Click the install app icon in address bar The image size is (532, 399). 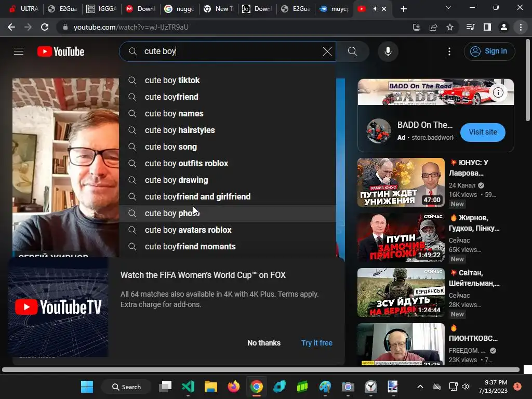pyautogui.click(x=417, y=27)
